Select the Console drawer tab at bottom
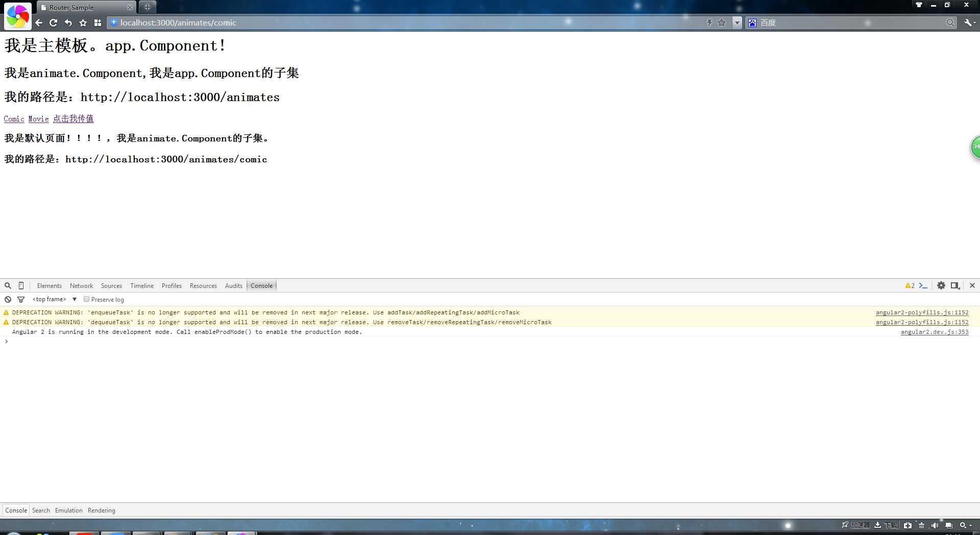 coord(16,510)
